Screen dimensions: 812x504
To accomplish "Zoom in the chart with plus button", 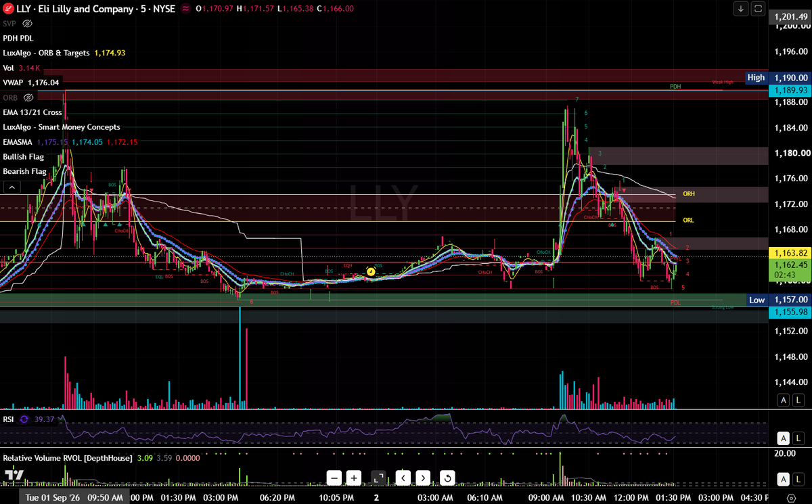I will tap(353, 478).
